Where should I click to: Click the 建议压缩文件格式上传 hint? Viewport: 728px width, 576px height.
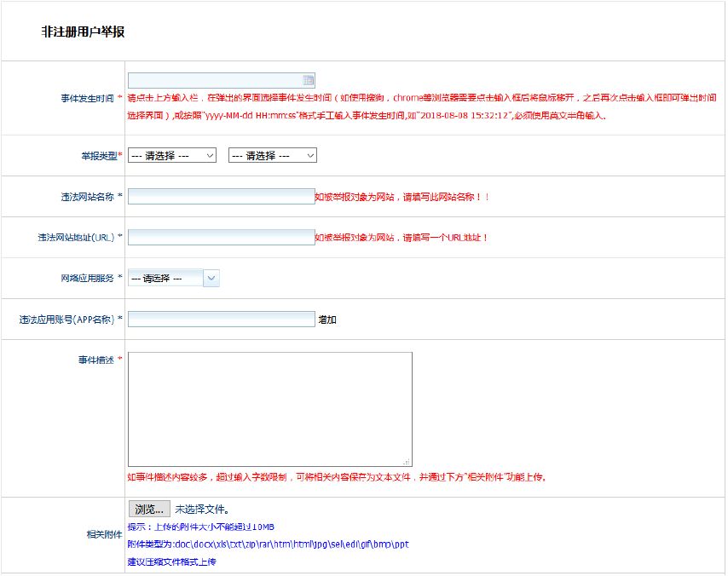pyautogui.click(x=172, y=562)
